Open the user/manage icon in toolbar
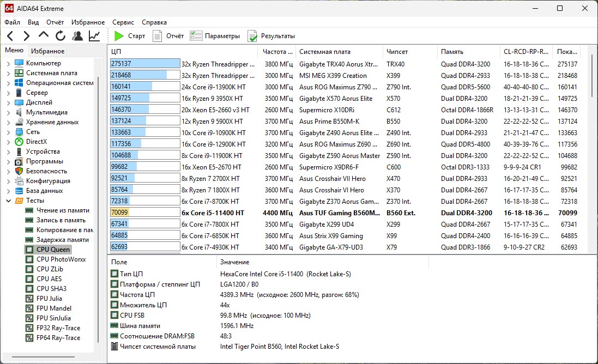 point(77,36)
